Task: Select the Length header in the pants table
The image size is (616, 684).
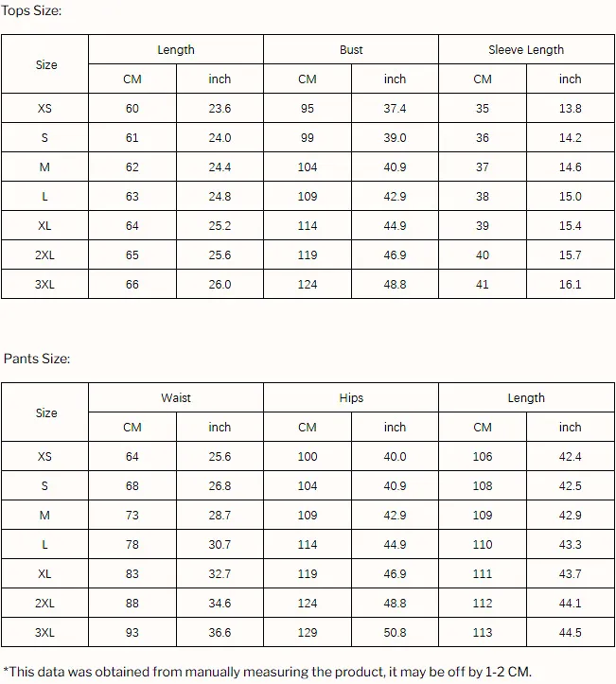Action: click(526, 398)
